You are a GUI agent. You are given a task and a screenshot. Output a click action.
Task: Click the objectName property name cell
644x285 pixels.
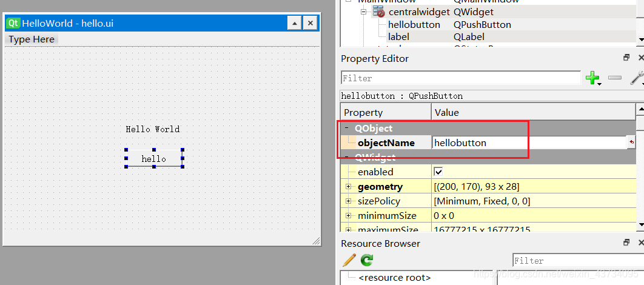pos(386,143)
